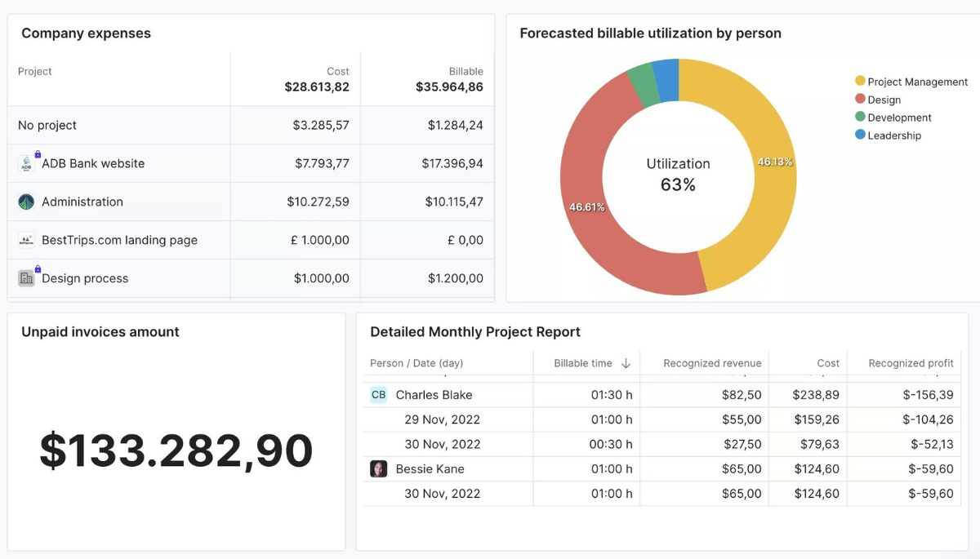Click the ADB Bank website project icon
Screen dimensions: 980x559
coord(26,163)
